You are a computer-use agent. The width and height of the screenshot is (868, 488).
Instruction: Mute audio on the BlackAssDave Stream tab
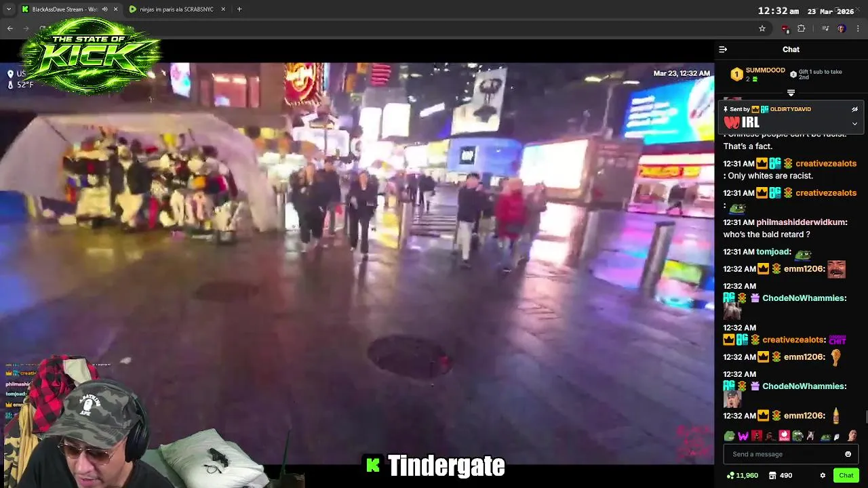click(x=104, y=9)
